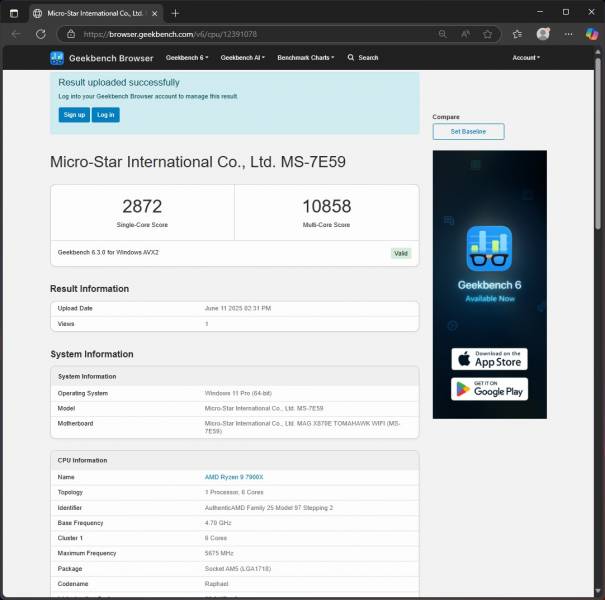
Task: Click the zoom magnifier in address bar
Action: 443,34
